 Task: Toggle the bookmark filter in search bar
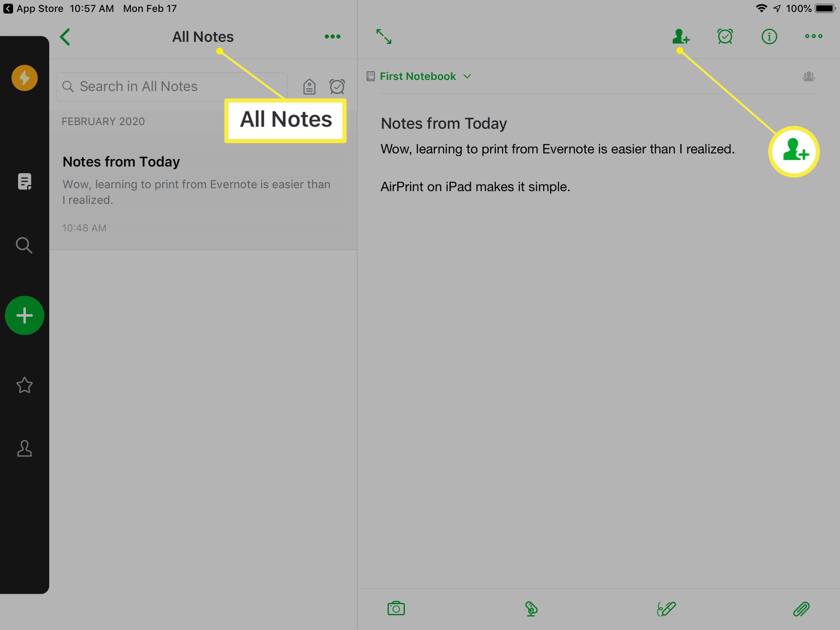pyautogui.click(x=309, y=86)
